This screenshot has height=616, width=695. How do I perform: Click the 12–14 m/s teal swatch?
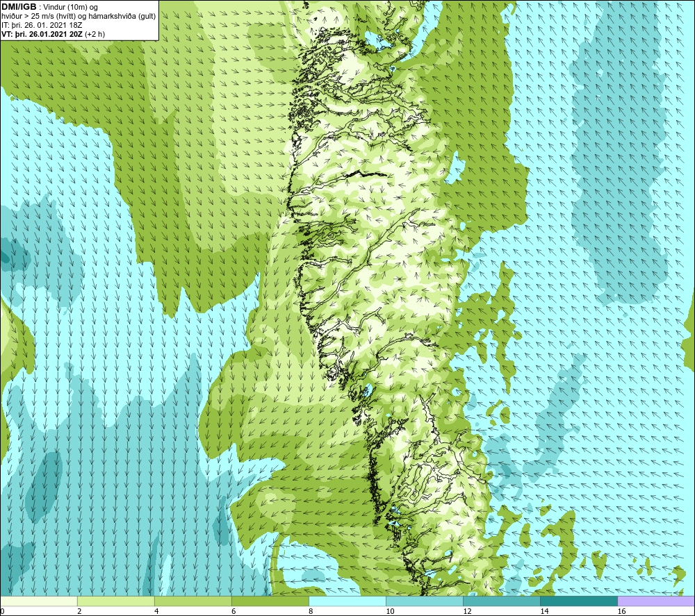click(x=501, y=601)
